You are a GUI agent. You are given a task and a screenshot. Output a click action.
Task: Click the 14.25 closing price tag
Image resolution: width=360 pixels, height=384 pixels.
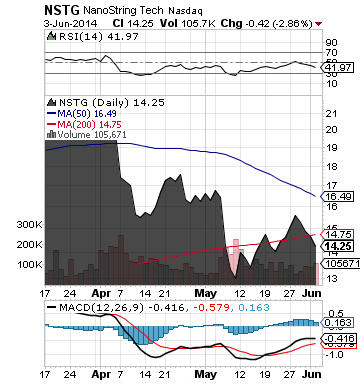click(337, 246)
